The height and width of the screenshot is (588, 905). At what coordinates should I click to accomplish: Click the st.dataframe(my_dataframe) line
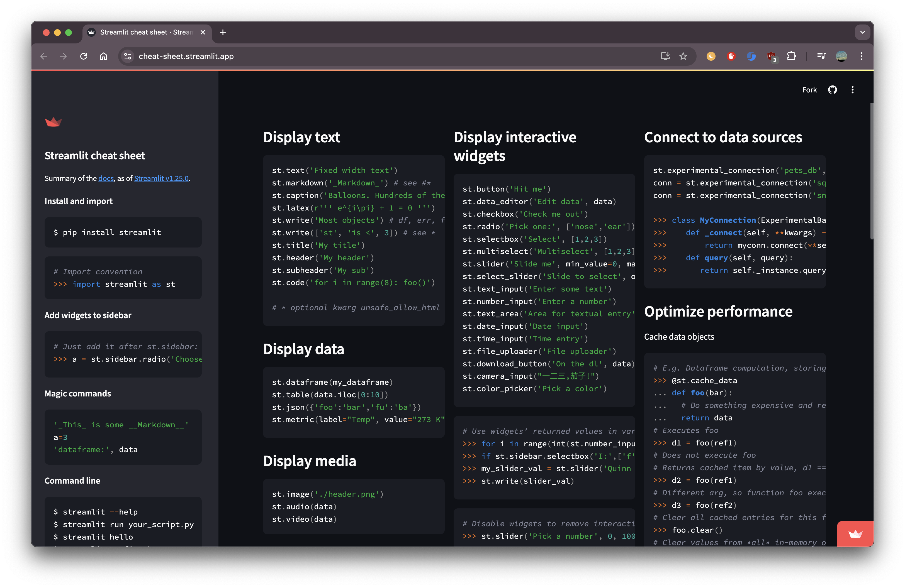pyautogui.click(x=332, y=382)
